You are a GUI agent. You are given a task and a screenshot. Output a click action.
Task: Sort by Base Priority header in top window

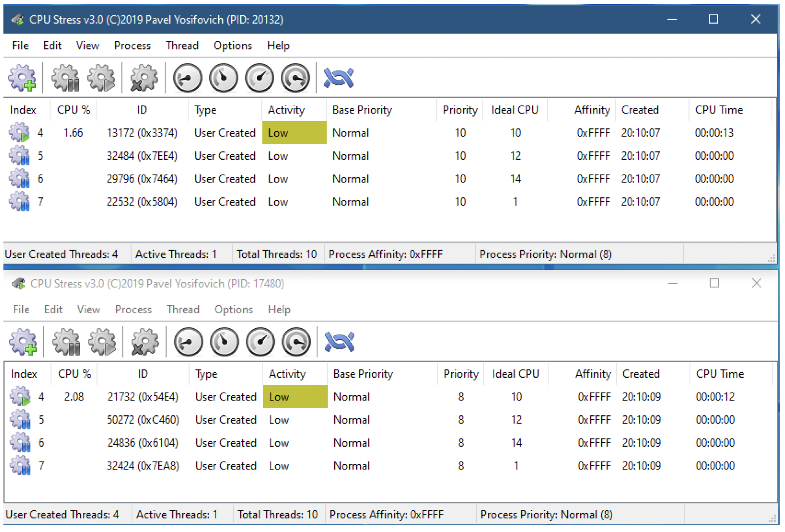point(381,110)
